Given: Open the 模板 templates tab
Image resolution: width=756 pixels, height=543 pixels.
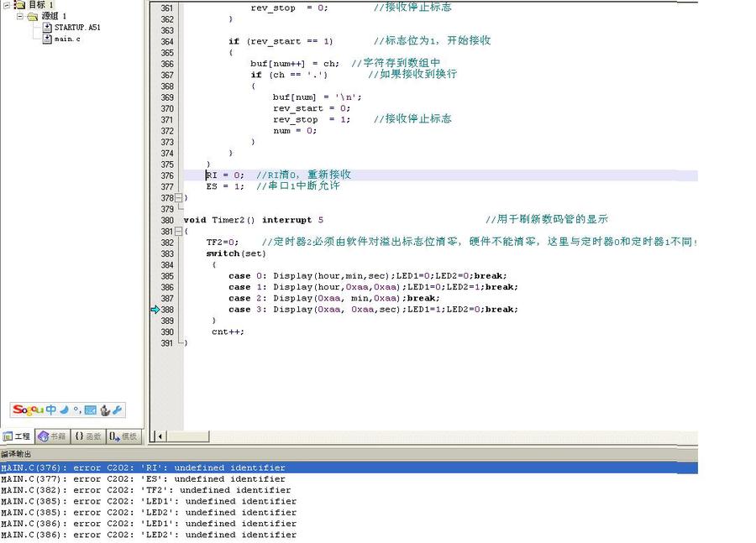Looking at the screenshot, I should [x=123, y=436].
